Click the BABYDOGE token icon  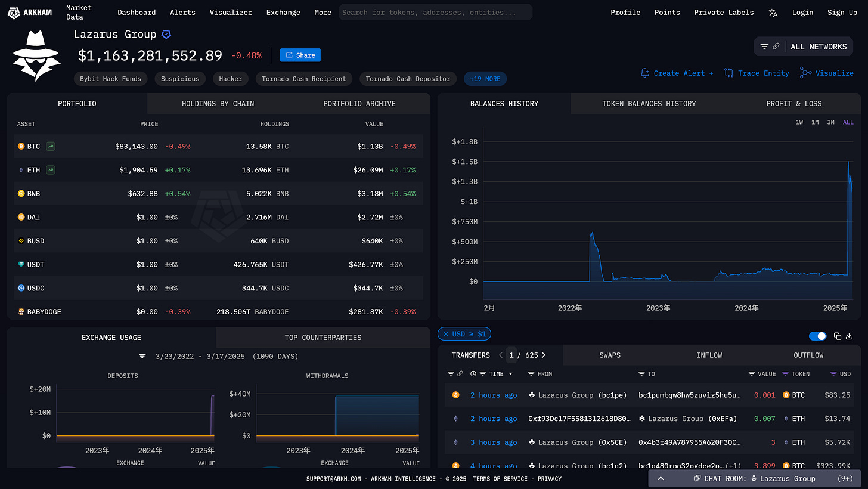pos(21,311)
